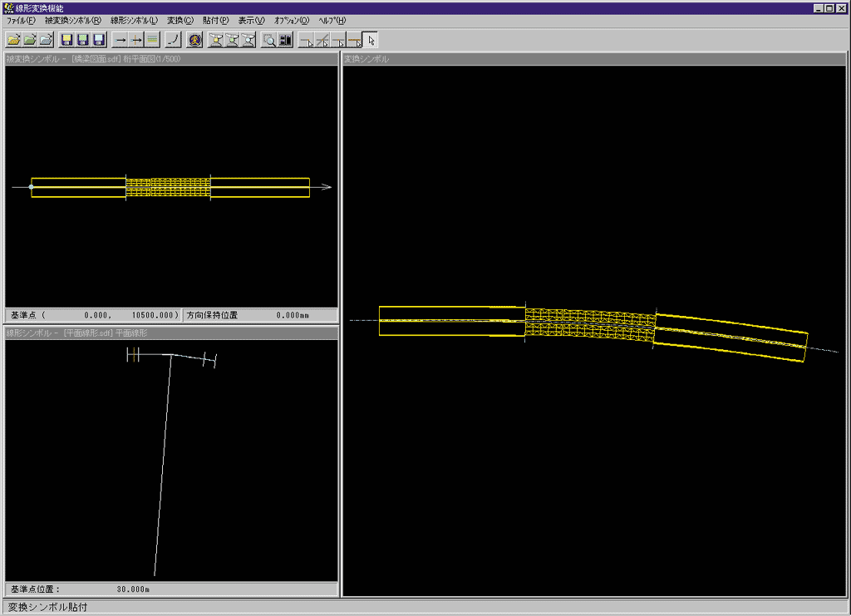Open the 被変換シンボル(R) menu
The width and height of the screenshot is (851, 616).
73,21
